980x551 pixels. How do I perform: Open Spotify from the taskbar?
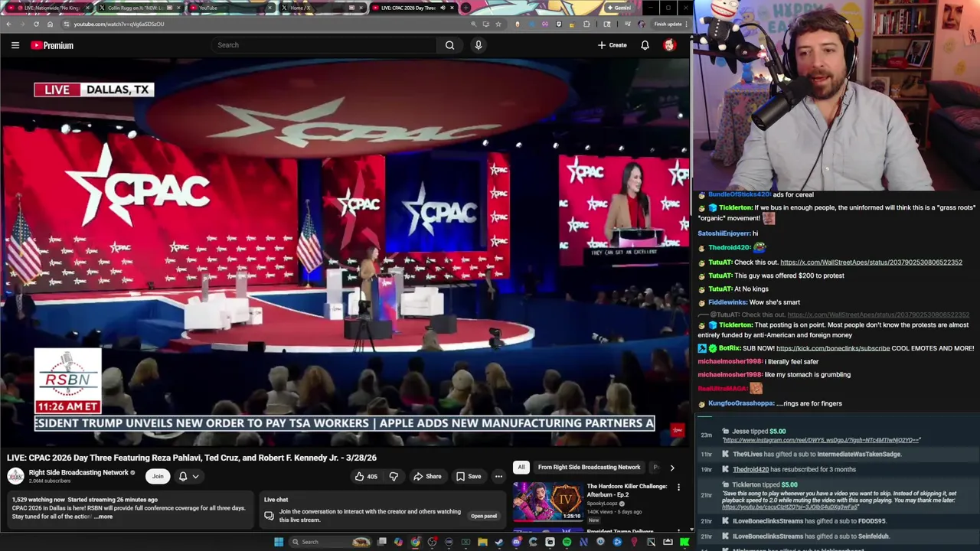click(567, 542)
